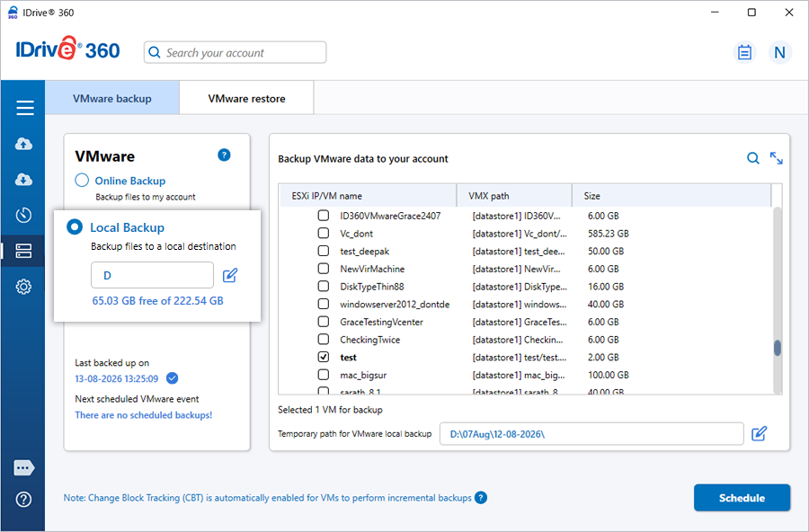Click the Schedule button
This screenshot has width=809, height=532.
point(742,498)
